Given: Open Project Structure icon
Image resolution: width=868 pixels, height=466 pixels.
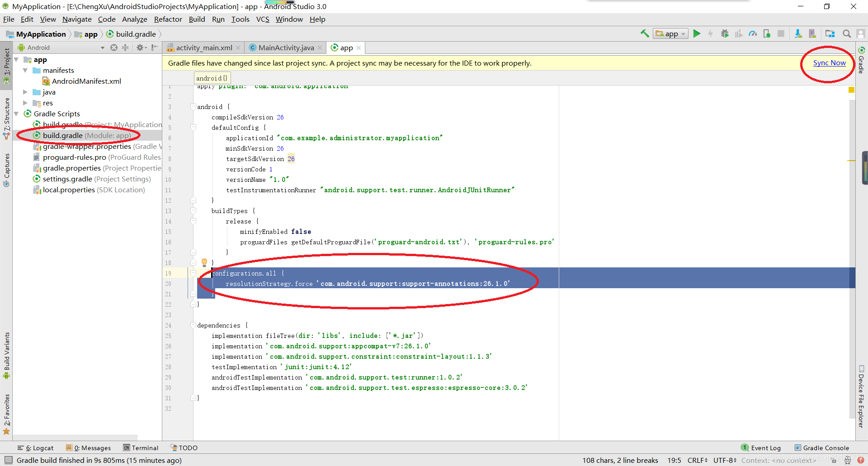Looking at the screenshot, I should coord(830,33).
